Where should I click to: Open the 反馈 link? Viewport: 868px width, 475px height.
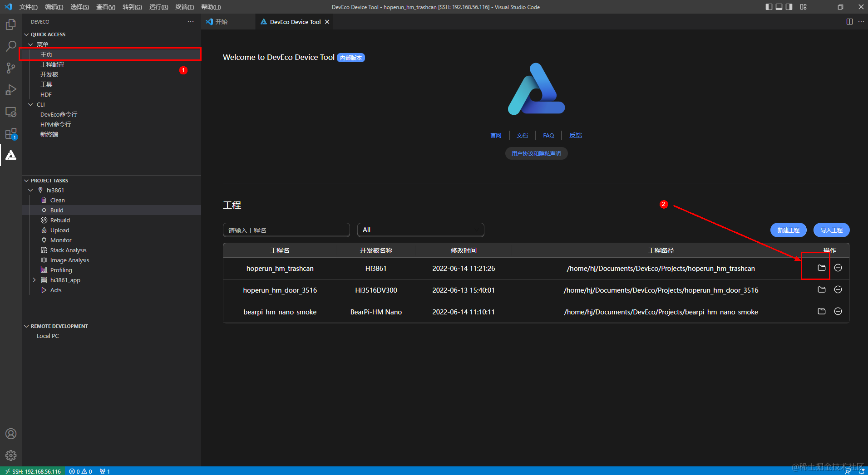(576, 135)
